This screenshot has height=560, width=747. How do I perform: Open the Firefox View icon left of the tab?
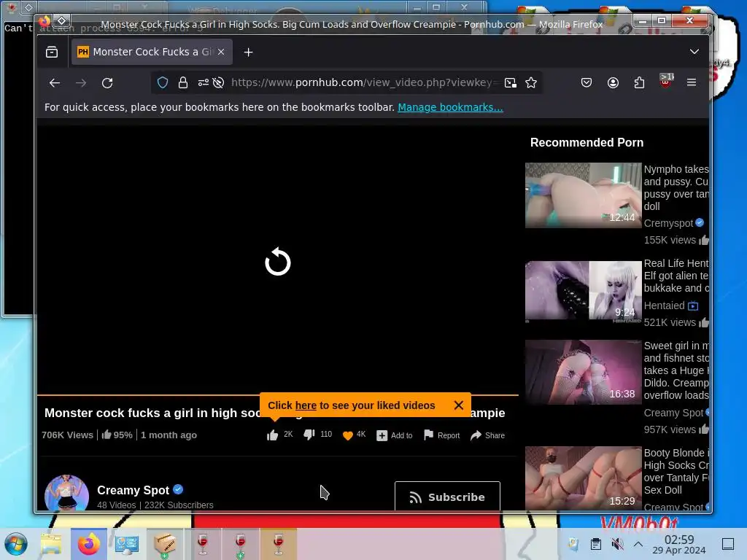coord(52,52)
